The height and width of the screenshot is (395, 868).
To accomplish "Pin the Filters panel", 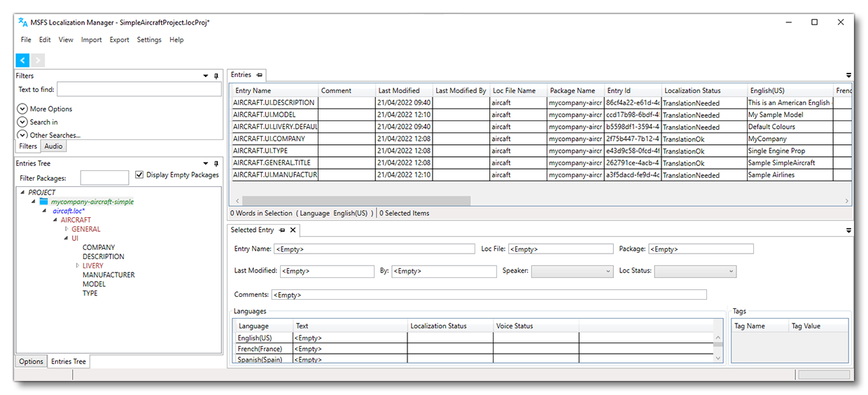I will click(216, 76).
